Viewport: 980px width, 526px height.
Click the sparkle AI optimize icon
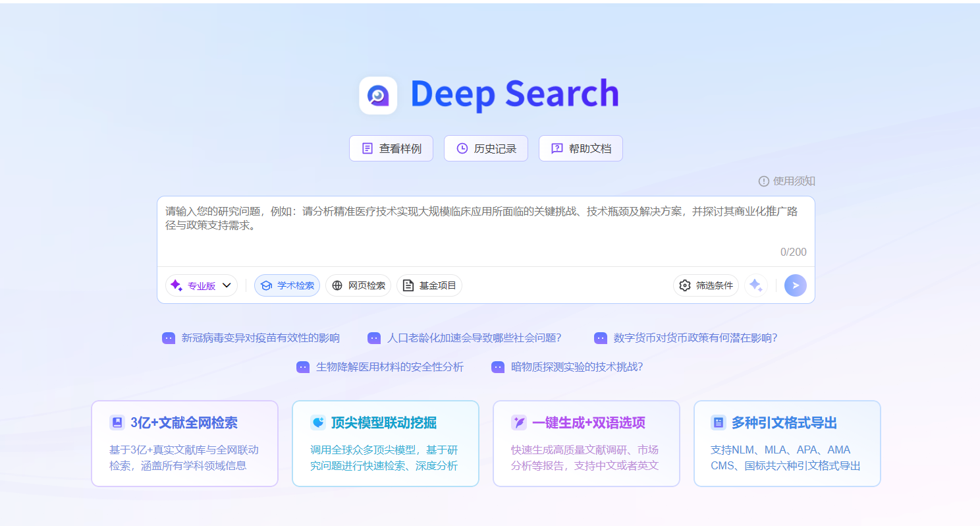[756, 285]
